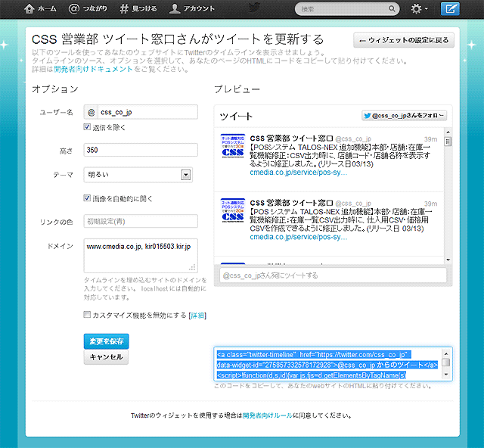Open the Discover (見つける) hash icon

tap(124, 8)
